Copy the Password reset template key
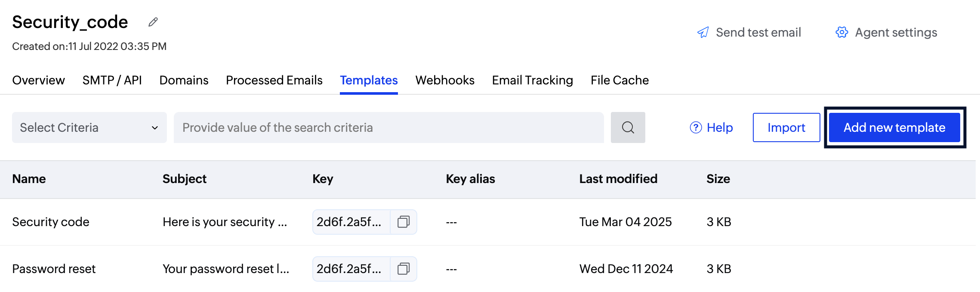This screenshot has height=292, width=980. pos(404,269)
